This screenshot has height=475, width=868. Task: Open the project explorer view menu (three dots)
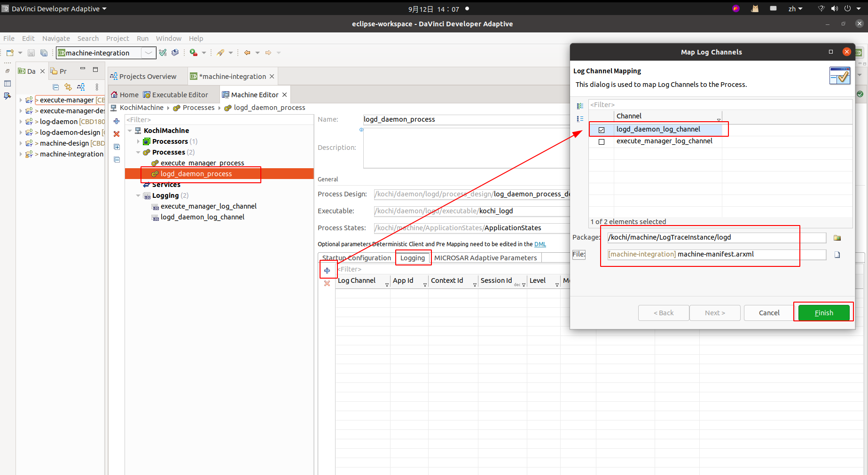(x=97, y=87)
